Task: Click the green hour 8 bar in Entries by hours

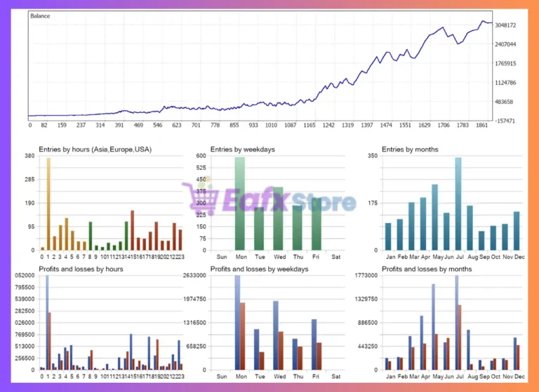Action: pyautogui.click(x=91, y=236)
